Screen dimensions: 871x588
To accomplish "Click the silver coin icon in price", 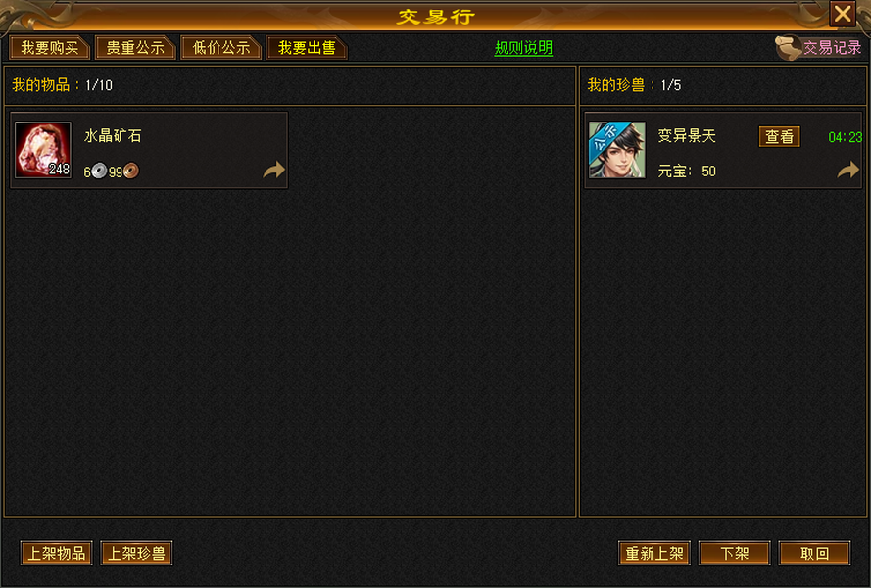I will [99, 171].
